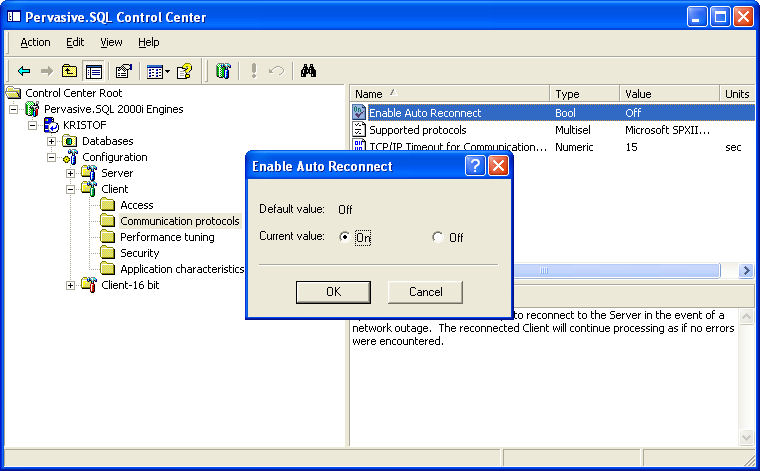Image resolution: width=760 pixels, height=471 pixels.
Task: Click the horizontal scrollbar right arrow
Action: pos(746,270)
